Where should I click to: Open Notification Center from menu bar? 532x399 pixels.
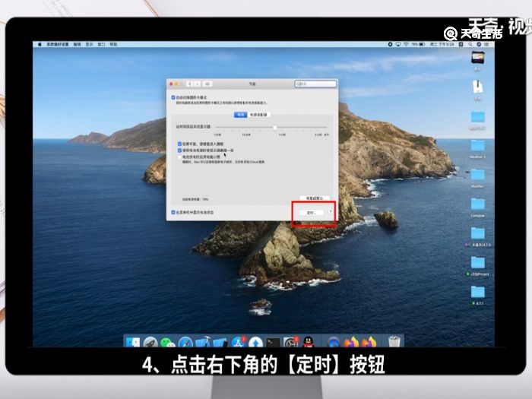click(487, 44)
